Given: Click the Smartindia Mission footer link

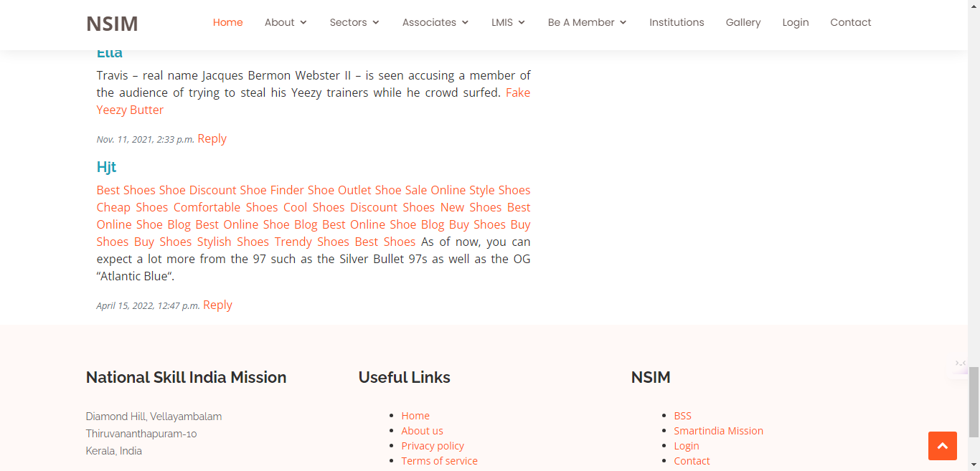Looking at the screenshot, I should point(718,431).
